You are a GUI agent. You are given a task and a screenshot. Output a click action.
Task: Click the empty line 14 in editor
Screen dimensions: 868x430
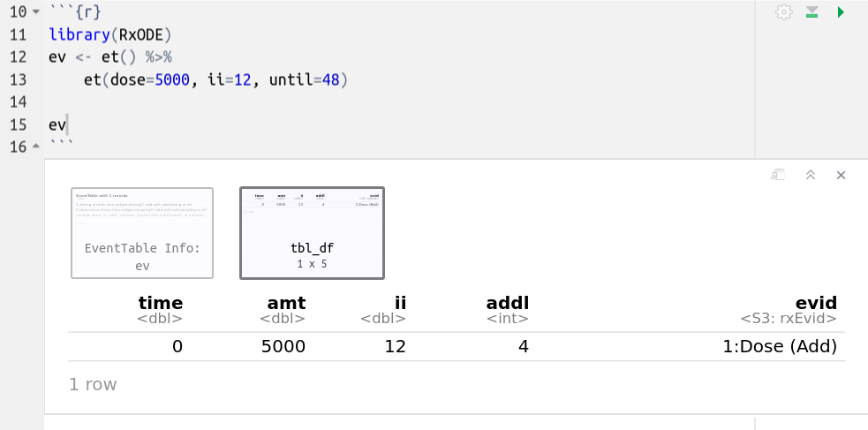point(265,102)
